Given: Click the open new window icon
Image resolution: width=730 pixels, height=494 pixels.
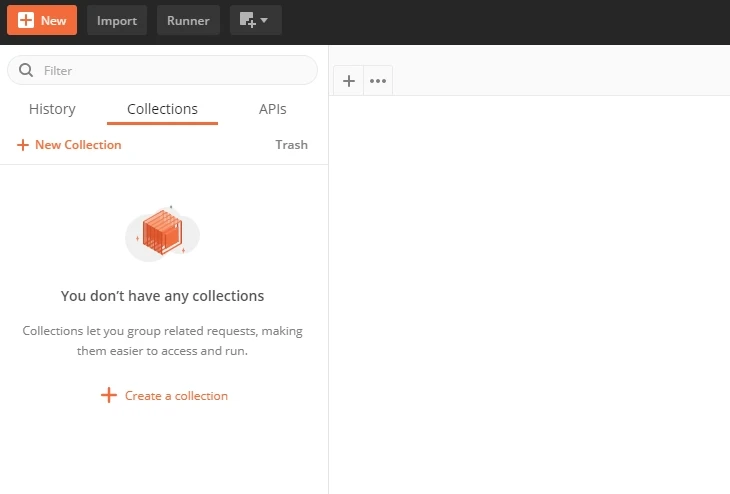Looking at the screenshot, I should pyautogui.click(x=247, y=20).
